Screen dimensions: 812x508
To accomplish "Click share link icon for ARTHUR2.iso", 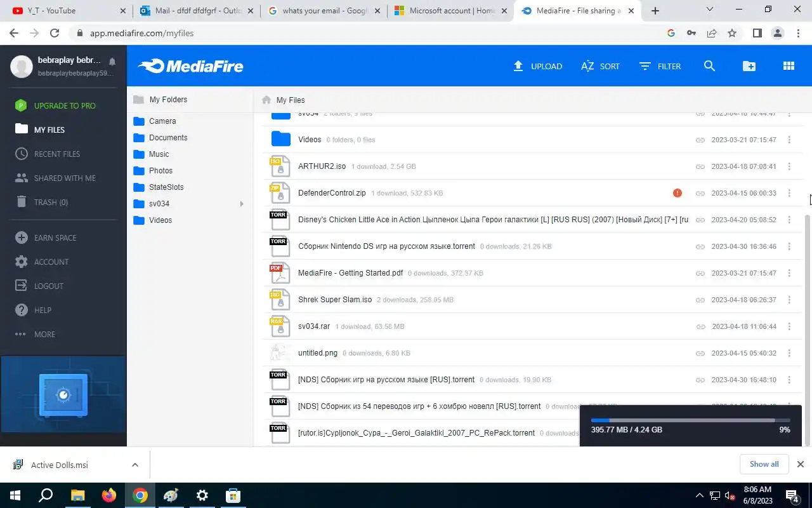I will [x=700, y=166].
